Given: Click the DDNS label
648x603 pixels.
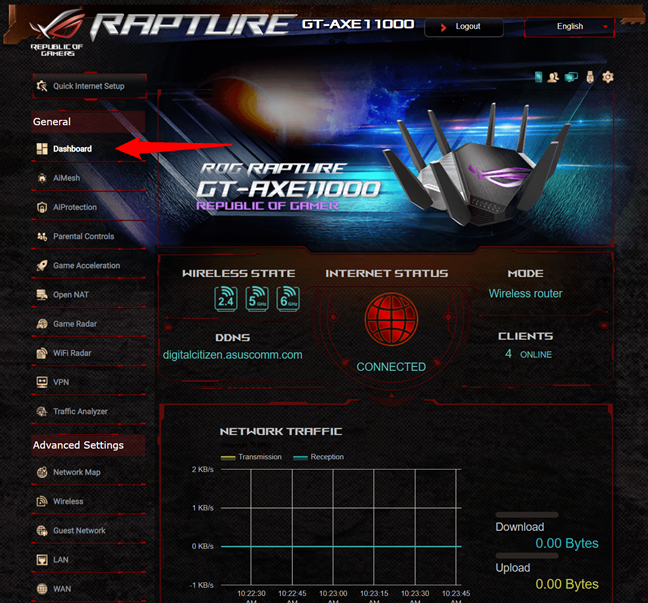Looking at the screenshot, I should pos(232,338).
